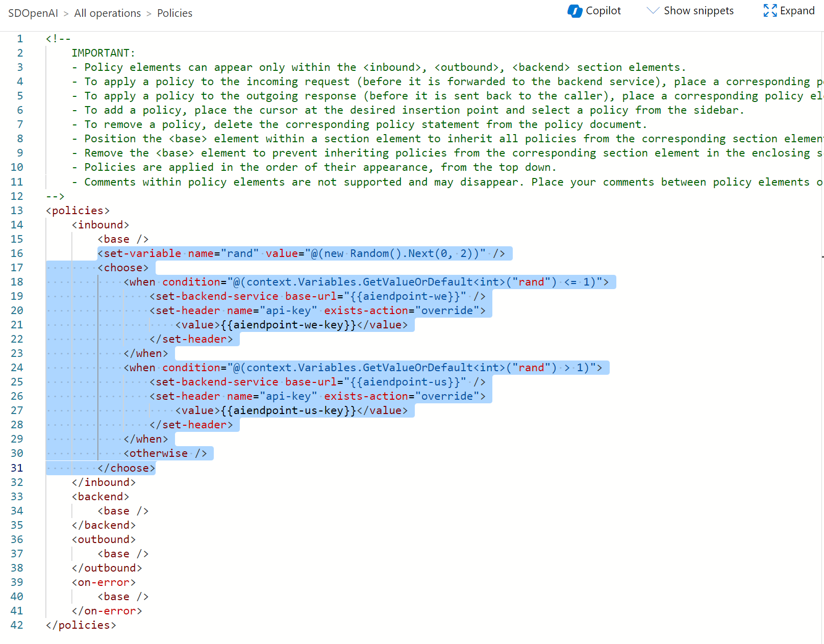Select the Policies breadcrumb item
Image resolution: width=824 pixels, height=644 pixels.
click(x=174, y=13)
